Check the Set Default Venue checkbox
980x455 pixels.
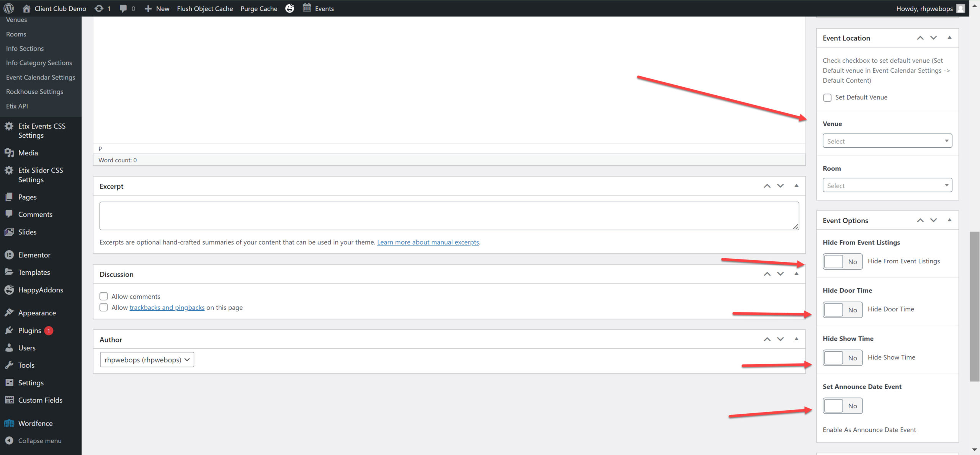pos(827,98)
